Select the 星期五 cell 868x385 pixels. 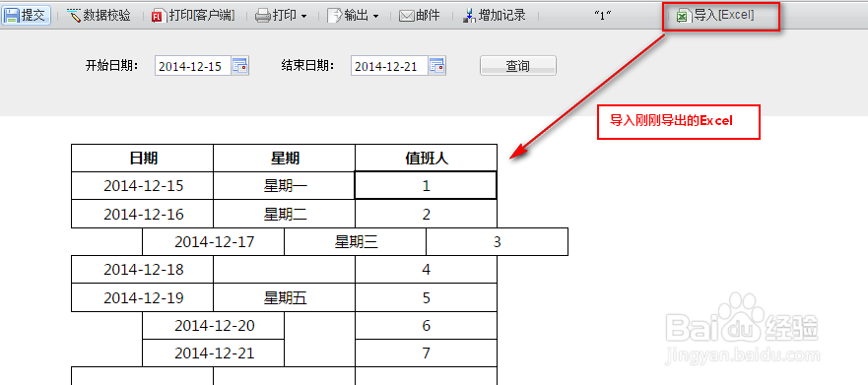coord(284,297)
